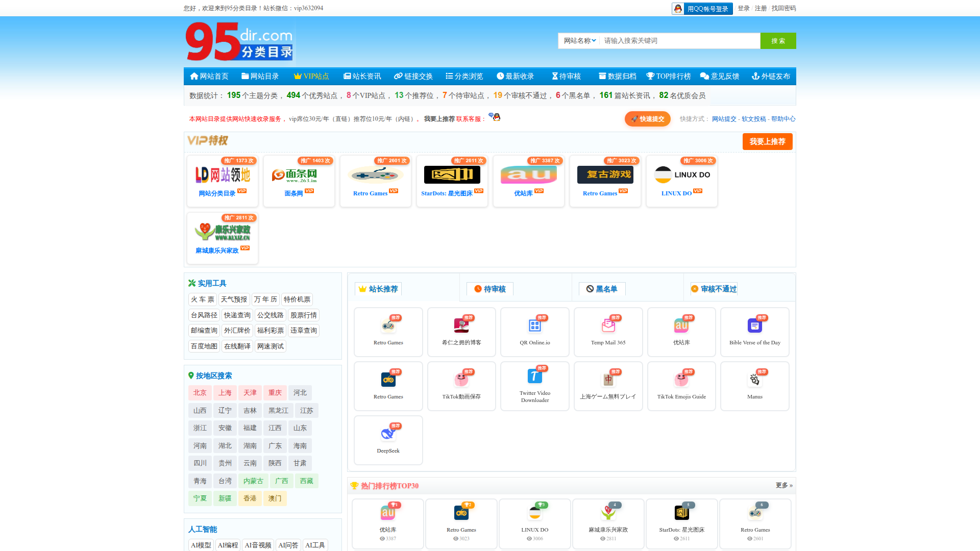The width and height of the screenshot is (980, 551).
Task: Click the 复古游戏 Retro Games VIP logo
Action: tap(605, 174)
